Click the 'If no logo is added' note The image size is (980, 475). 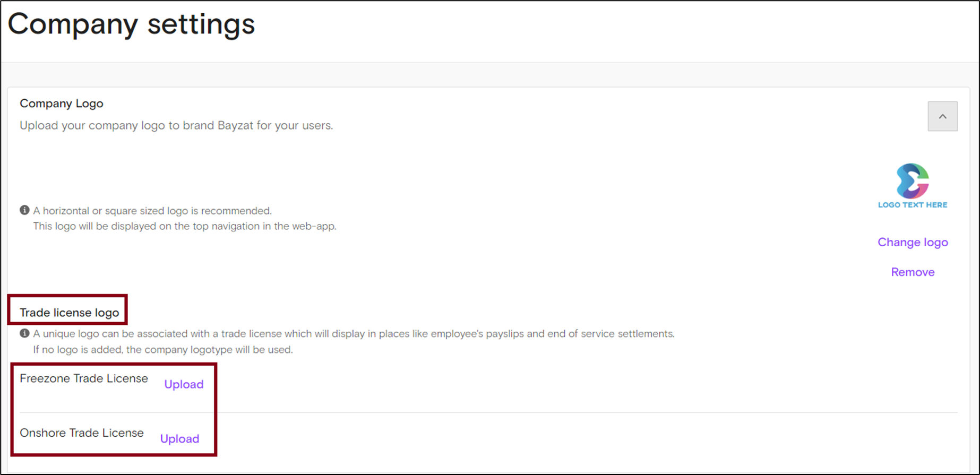pos(163,350)
